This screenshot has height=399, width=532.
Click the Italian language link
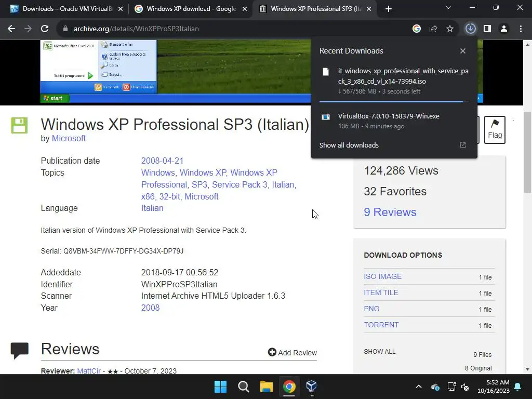152,208
